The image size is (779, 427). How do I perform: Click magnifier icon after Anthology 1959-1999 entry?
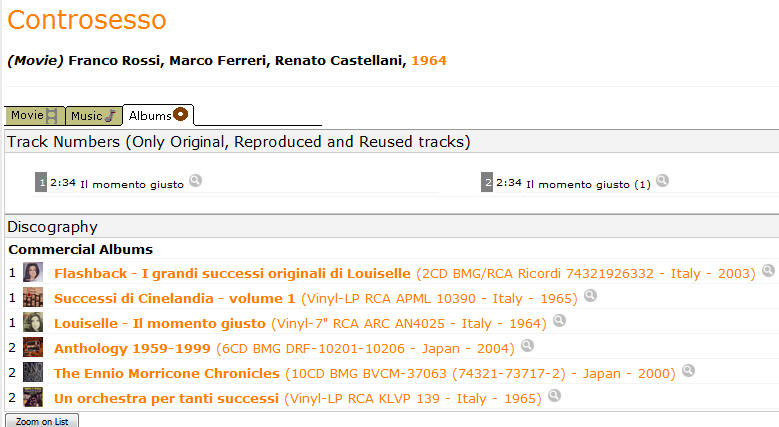527,345
